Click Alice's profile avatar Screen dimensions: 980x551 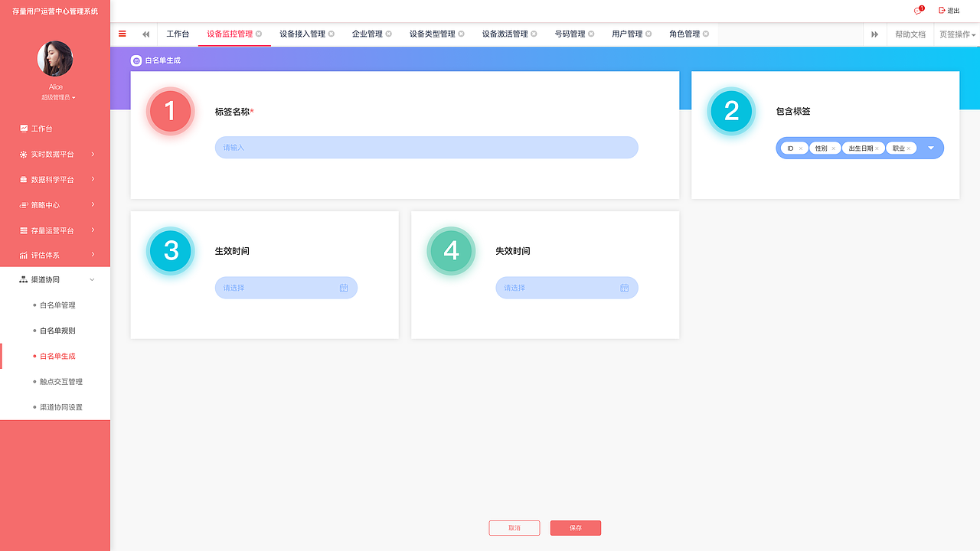pyautogui.click(x=55, y=59)
